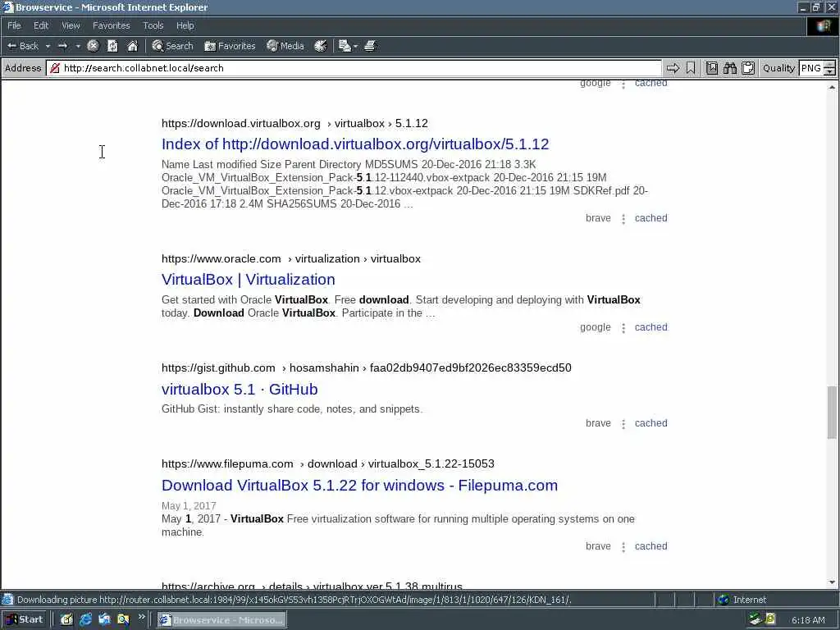Click the 'brave' label under the Index of result
The image size is (840, 630).
598,218
